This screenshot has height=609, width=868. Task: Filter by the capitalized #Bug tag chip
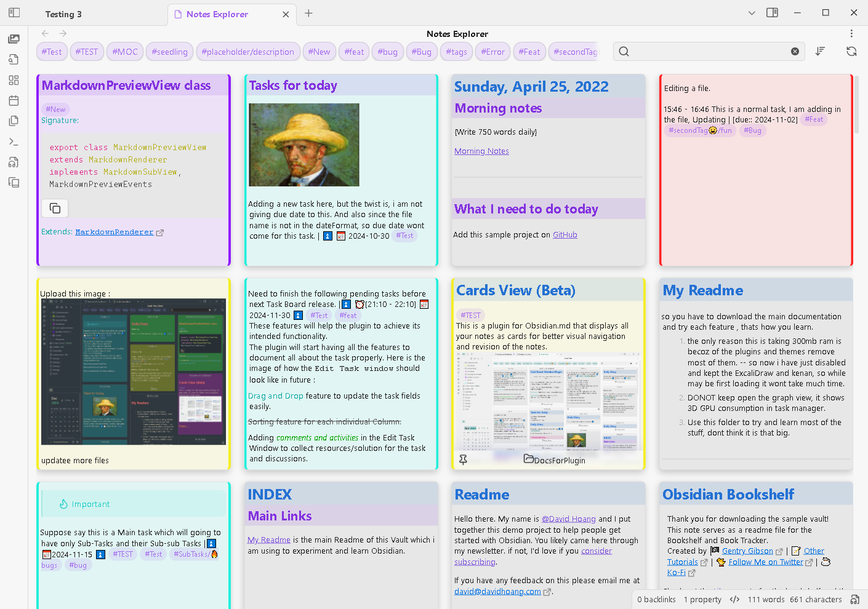422,52
